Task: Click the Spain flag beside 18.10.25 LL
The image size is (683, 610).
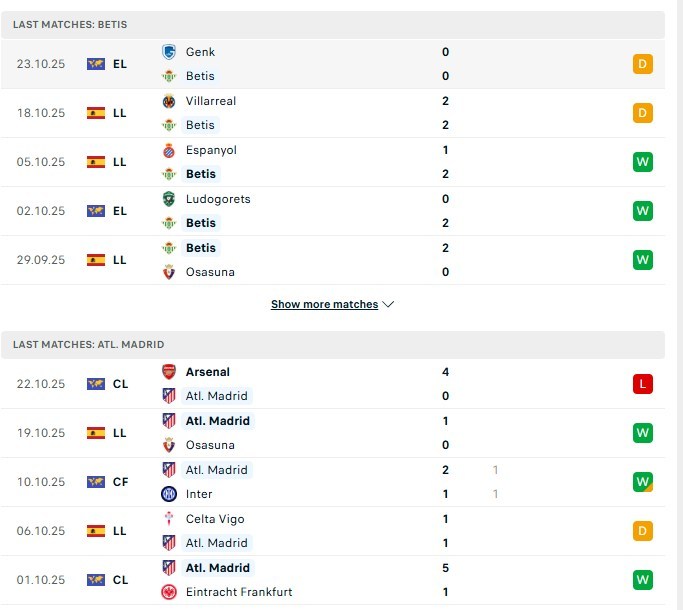Action: [96, 113]
